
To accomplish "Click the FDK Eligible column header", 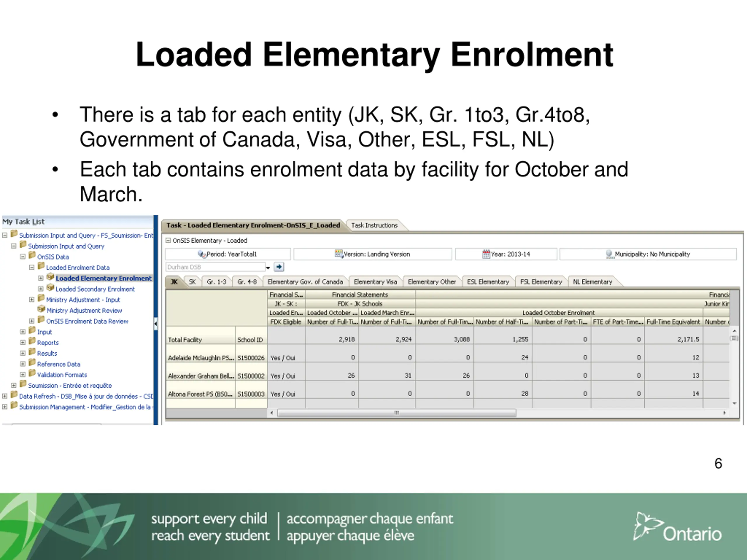I will click(286, 322).
